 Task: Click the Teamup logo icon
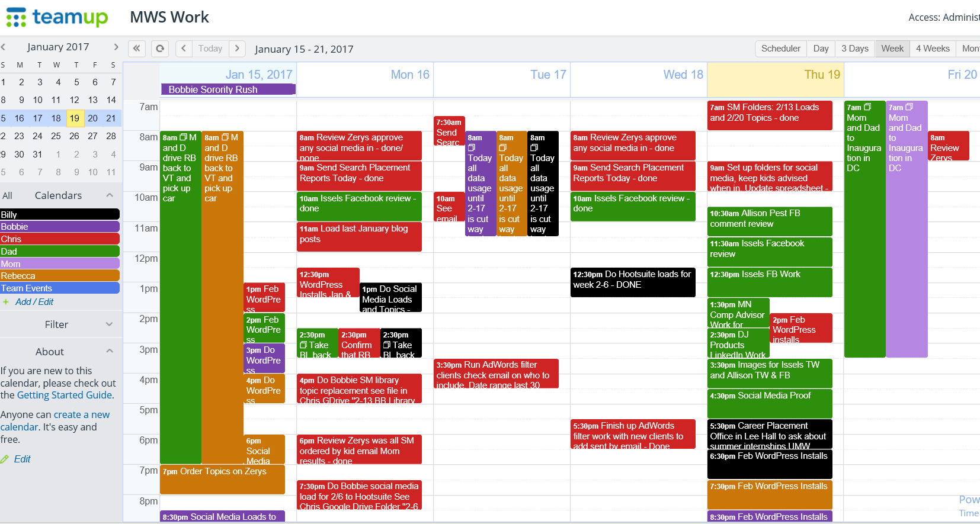click(16, 17)
